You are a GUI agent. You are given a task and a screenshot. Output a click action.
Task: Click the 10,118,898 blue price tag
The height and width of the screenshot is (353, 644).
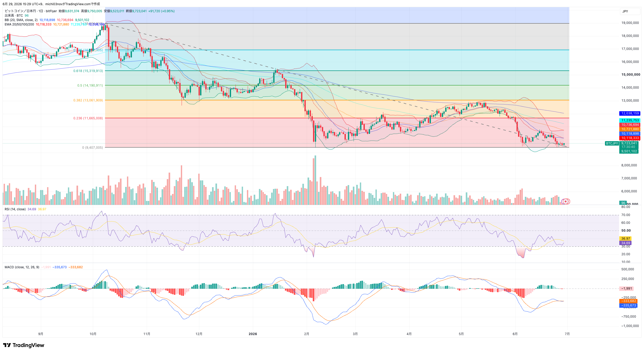click(x=630, y=134)
